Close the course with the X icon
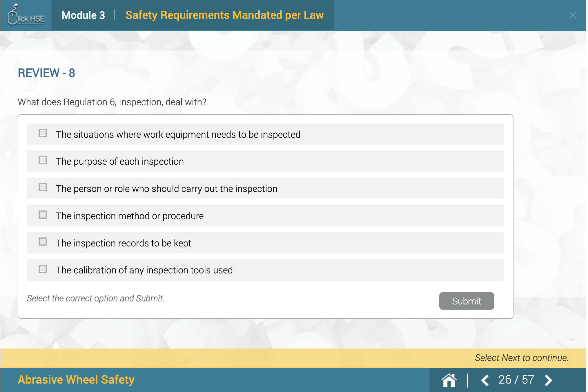This screenshot has width=588, height=392. pos(572,15)
